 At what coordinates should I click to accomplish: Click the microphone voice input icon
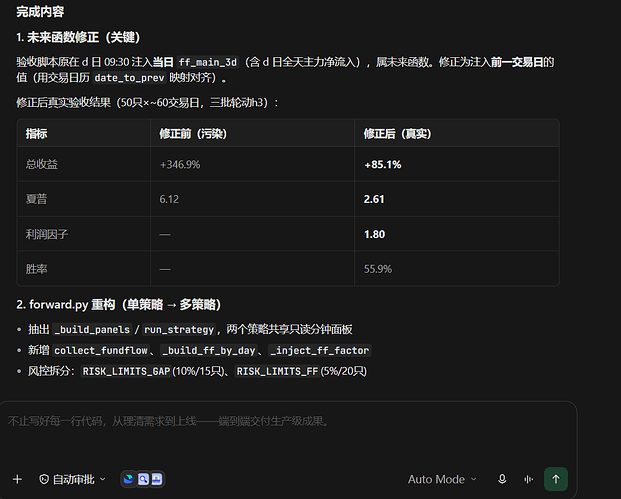tap(502, 480)
